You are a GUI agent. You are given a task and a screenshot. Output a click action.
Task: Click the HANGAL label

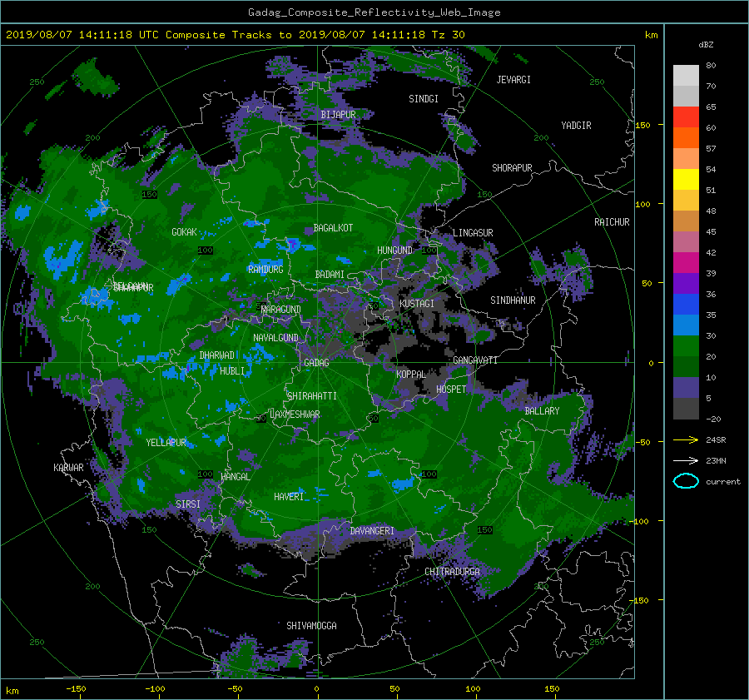[x=235, y=477]
